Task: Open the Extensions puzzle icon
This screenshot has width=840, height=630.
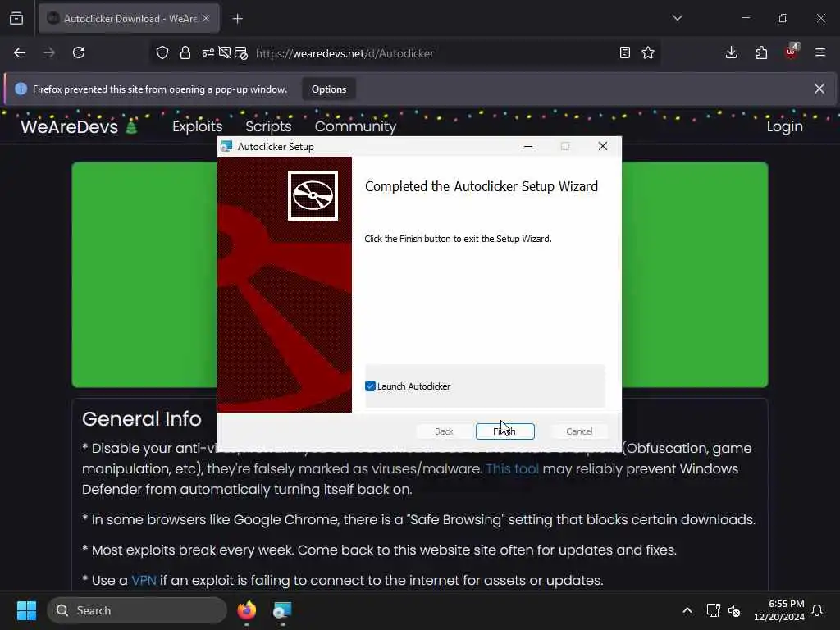Action: pos(761,52)
